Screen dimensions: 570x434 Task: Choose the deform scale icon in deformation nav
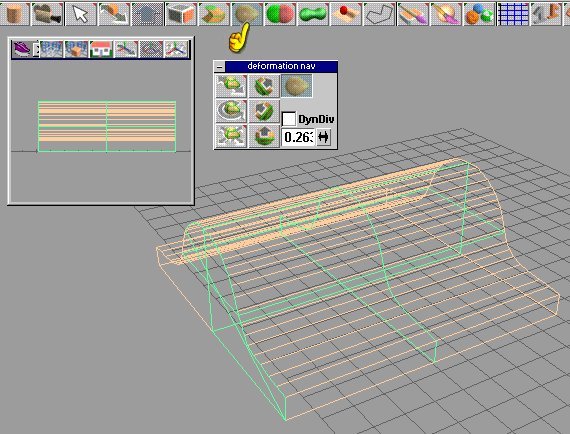[231, 136]
